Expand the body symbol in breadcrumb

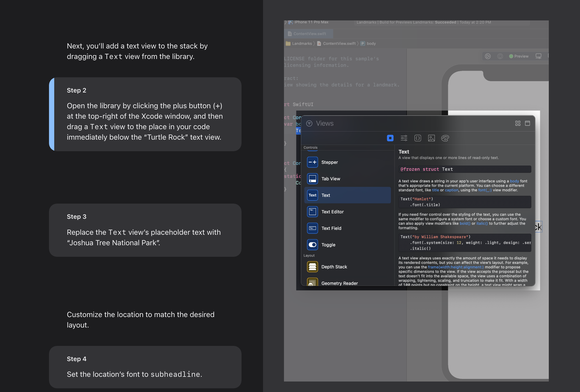(371, 43)
